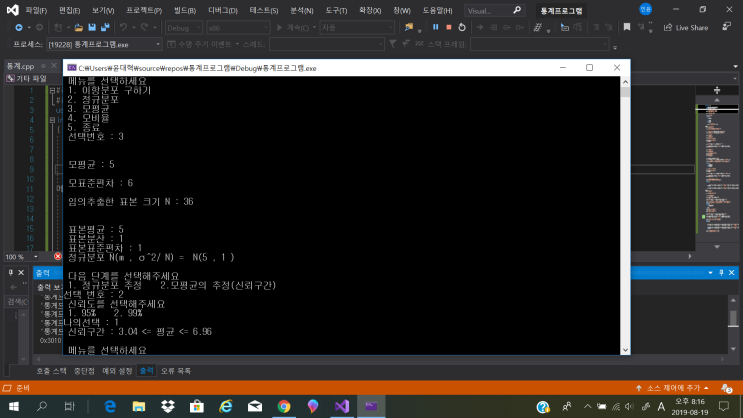Stop debugging with the red square icon
This screenshot has height=418, width=743.
449,27
